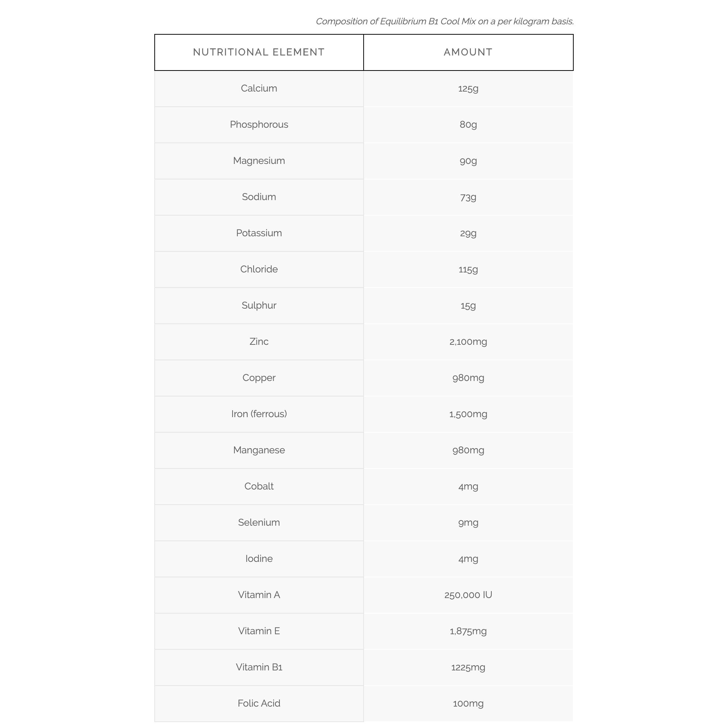Click the Magnesium 90g amount

click(468, 161)
